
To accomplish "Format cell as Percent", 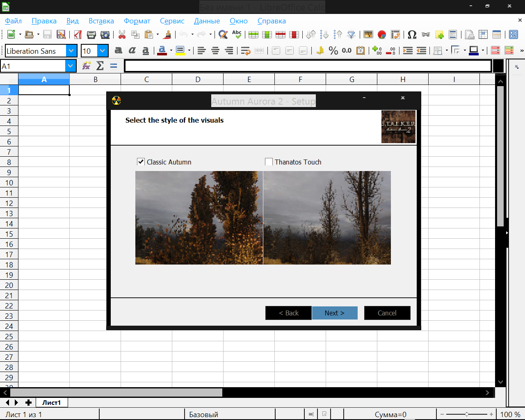I will (333, 50).
